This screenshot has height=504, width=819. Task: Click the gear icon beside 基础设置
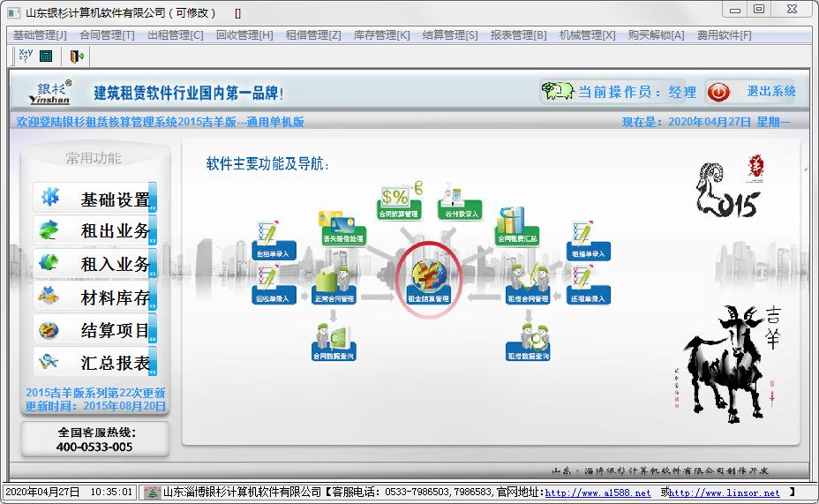coord(50,198)
